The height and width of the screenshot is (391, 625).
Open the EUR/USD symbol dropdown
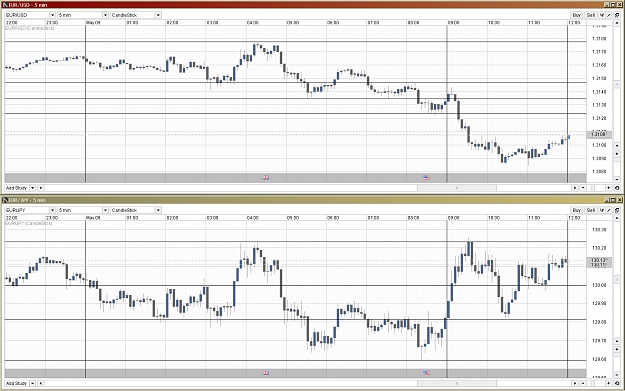coord(52,15)
